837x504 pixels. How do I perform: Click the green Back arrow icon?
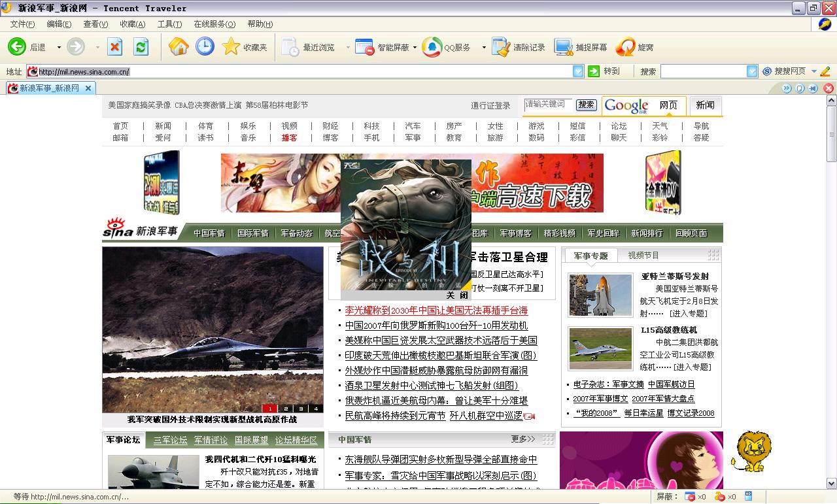[x=17, y=46]
